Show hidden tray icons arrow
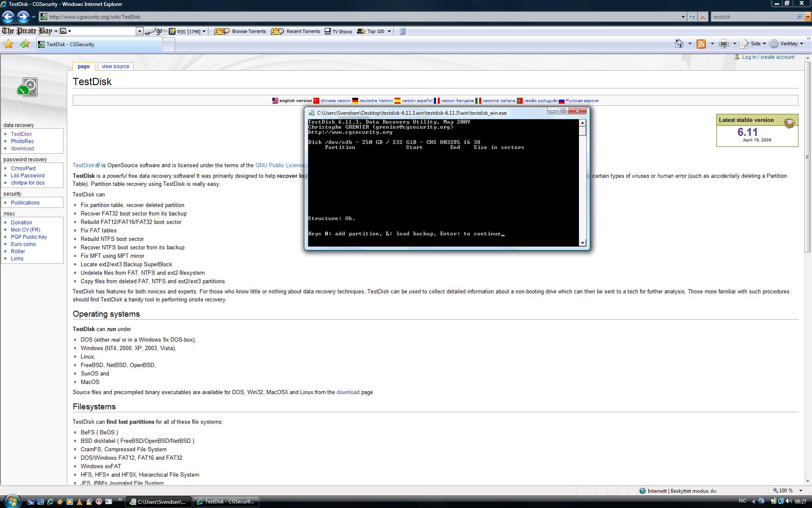 pos(754,502)
